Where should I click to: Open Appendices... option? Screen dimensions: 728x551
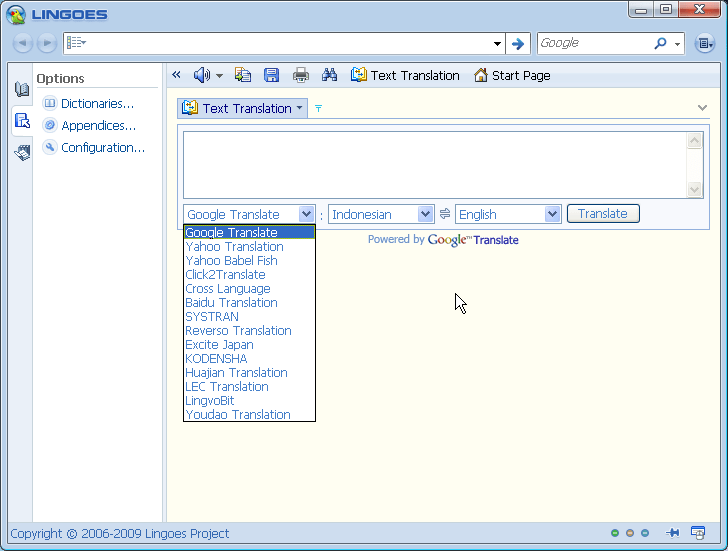(x=89, y=125)
